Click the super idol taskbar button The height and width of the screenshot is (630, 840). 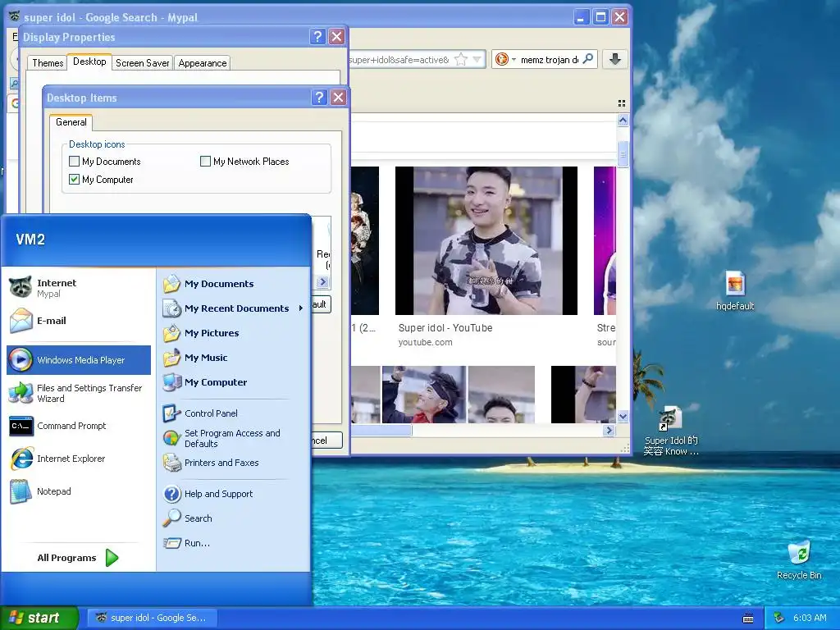click(152, 618)
